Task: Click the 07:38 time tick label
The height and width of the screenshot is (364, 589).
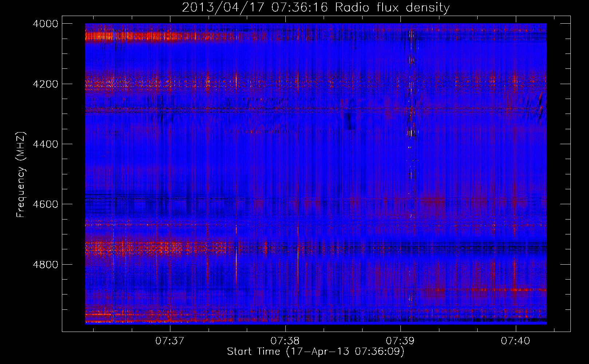Action: (285, 341)
